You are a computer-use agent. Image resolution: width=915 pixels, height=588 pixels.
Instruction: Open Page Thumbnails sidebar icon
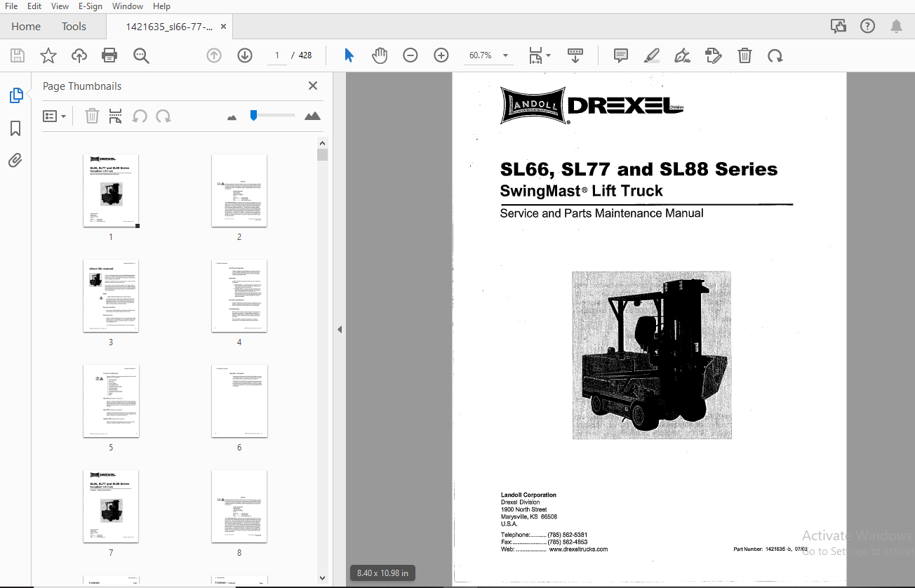[16, 95]
